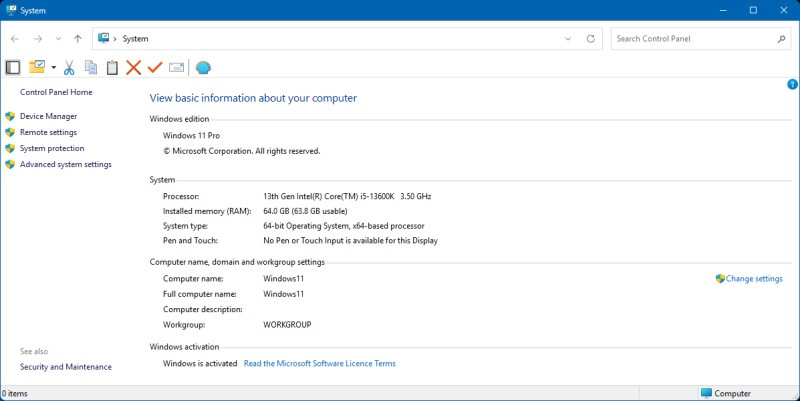Screen dimensions: 800x401
Task: Go back with the Back arrow
Action: pos(15,39)
